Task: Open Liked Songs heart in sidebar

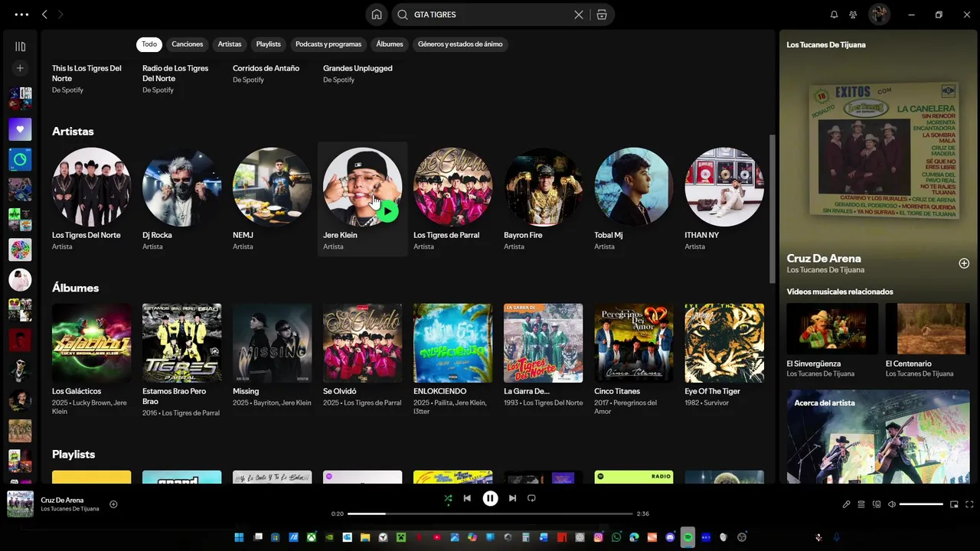Action: (x=20, y=129)
